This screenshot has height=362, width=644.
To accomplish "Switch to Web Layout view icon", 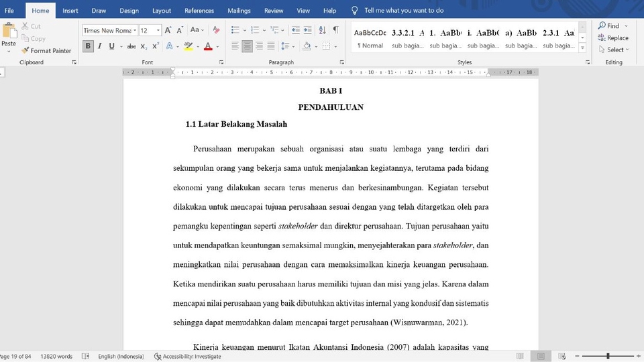I will [x=562, y=356].
